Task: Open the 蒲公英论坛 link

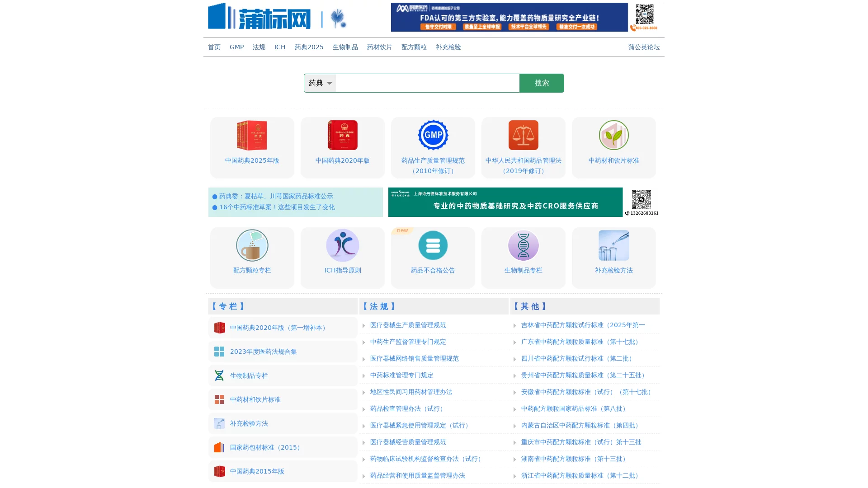Action: pos(644,47)
